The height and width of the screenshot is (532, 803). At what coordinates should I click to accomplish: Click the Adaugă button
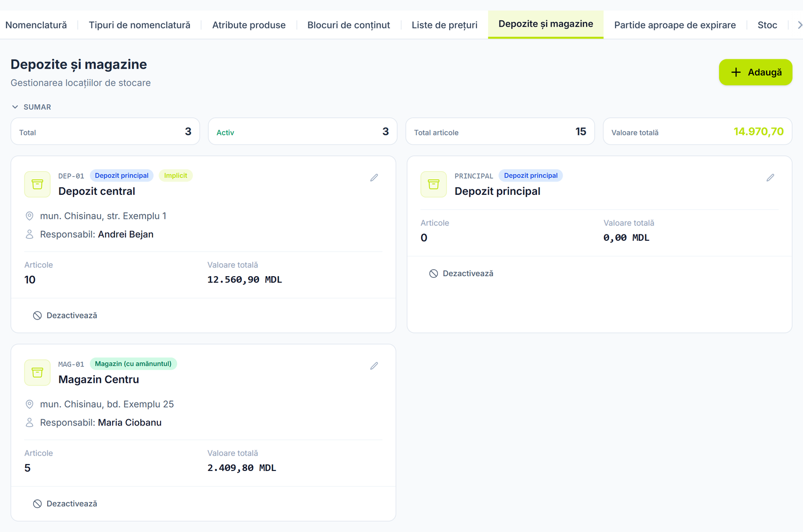pyautogui.click(x=755, y=72)
